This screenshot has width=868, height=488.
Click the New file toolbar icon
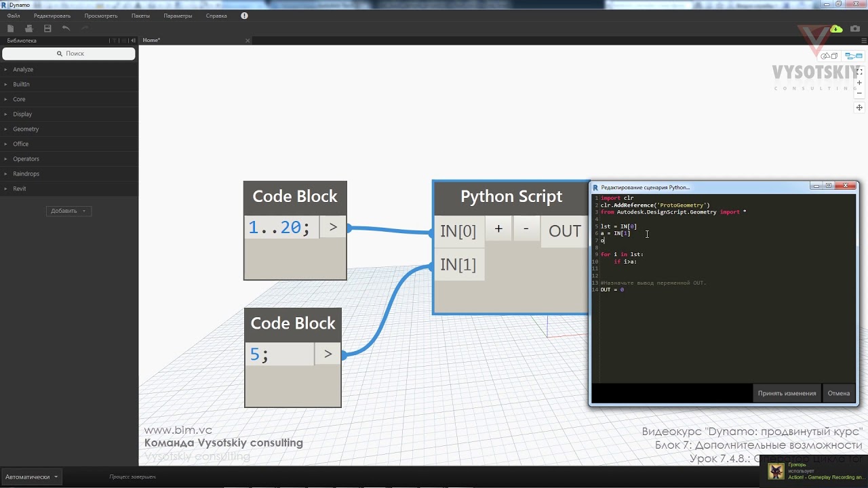[10, 28]
